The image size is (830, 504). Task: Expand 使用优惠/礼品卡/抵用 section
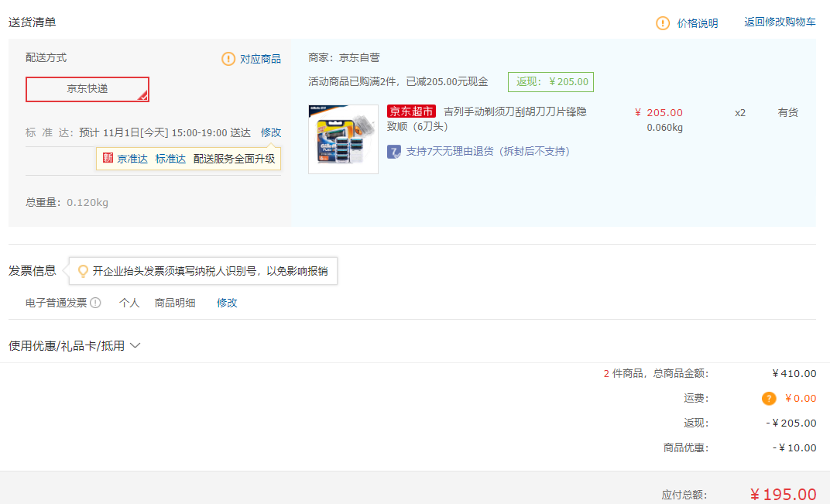74,346
